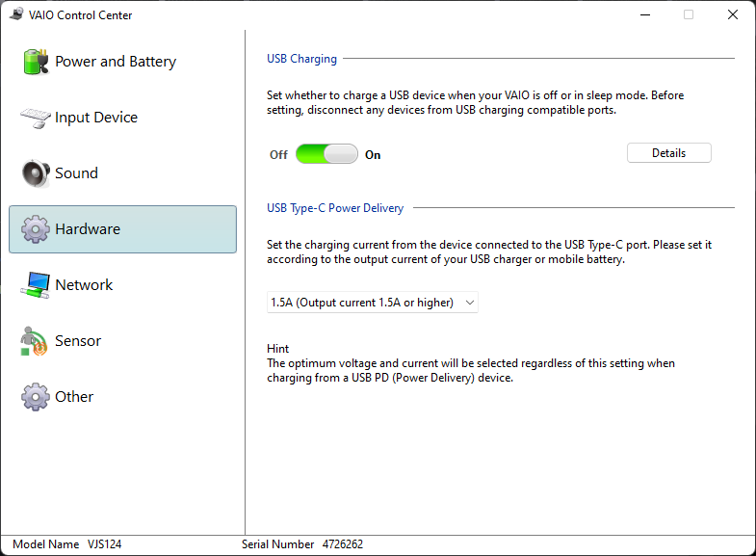Click the Serial Number value in status bar
This screenshot has height=556, width=756.
coord(341,544)
